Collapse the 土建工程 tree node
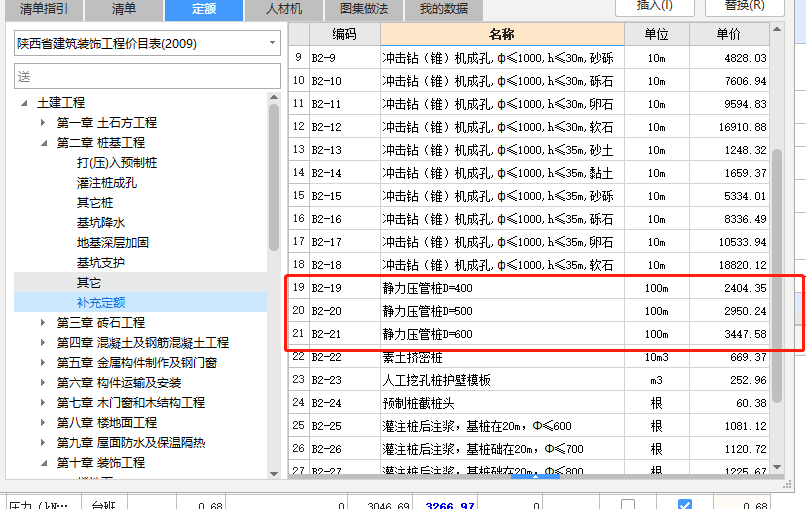The width and height of the screenshot is (806, 509). 24,103
